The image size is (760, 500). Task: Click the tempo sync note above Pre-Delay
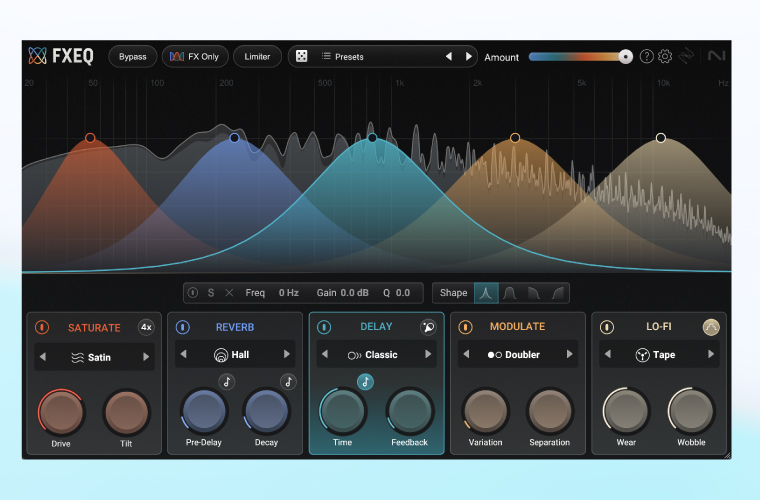click(227, 381)
